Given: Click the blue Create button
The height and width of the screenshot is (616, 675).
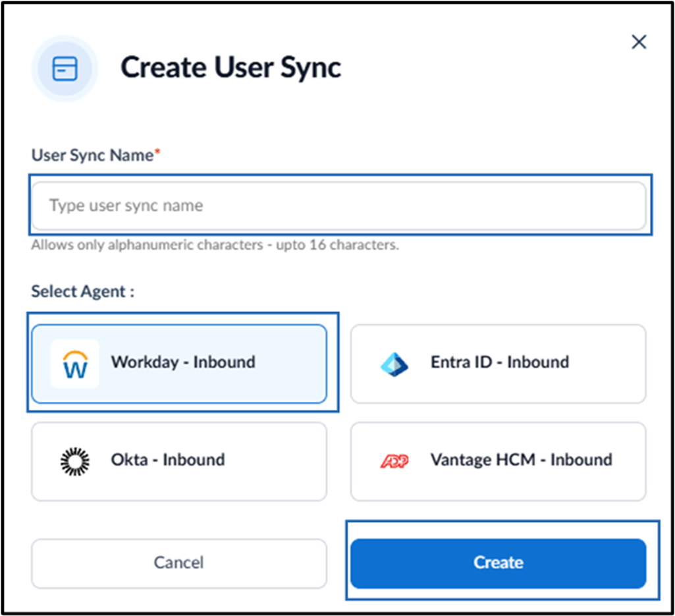Looking at the screenshot, I should (498, 563).
